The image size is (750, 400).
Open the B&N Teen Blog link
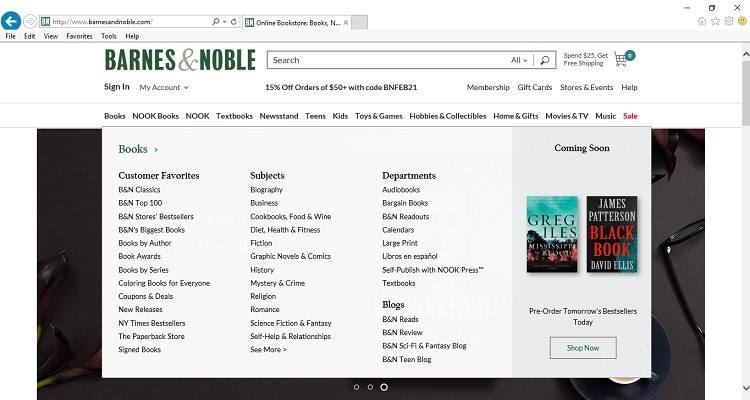[407, 359]
